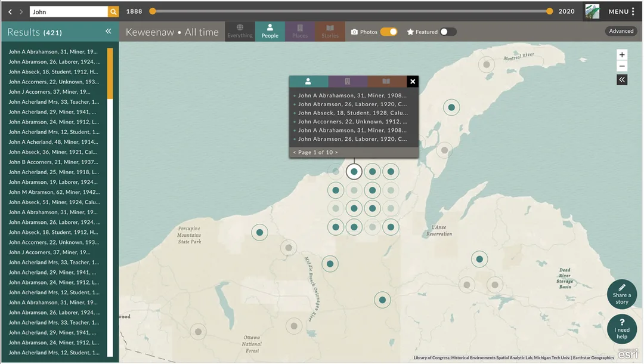
Task: Zoom out on the map
Action: tap(622, 66)
